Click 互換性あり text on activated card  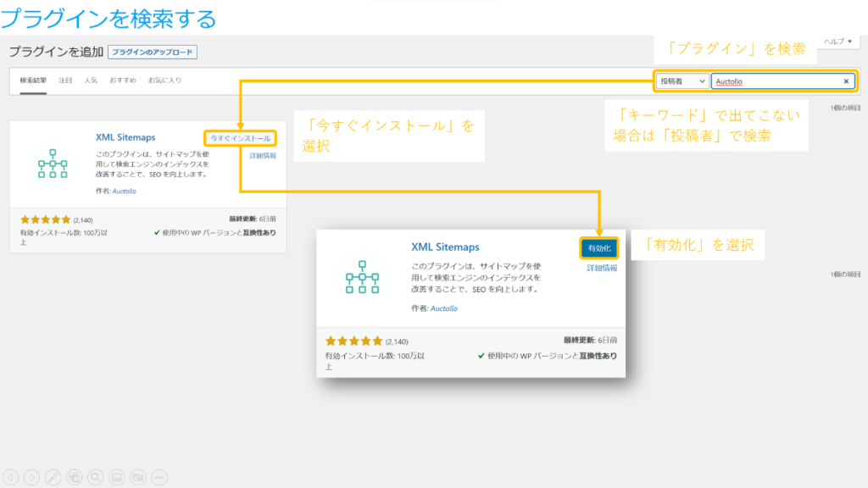598,356
